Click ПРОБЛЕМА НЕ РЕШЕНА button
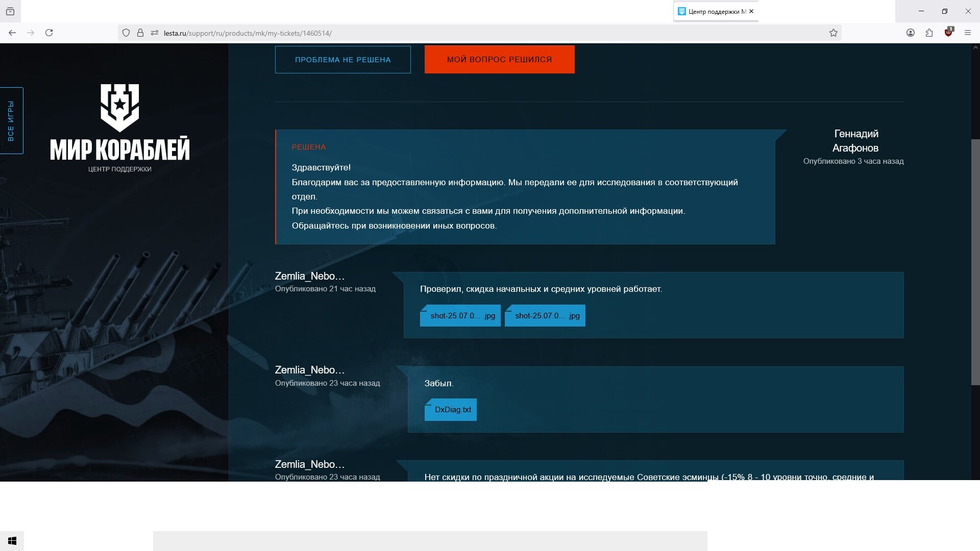This screenshot has width=980, height=551. click(342, 60)
